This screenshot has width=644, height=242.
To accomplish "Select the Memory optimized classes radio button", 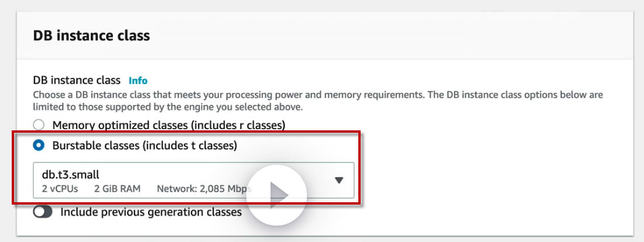I will click(39, 125).
